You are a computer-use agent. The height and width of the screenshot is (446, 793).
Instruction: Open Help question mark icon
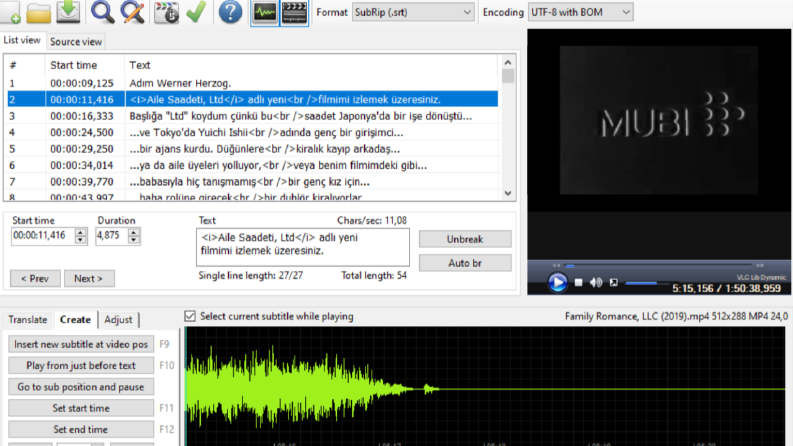coord(230,12)
